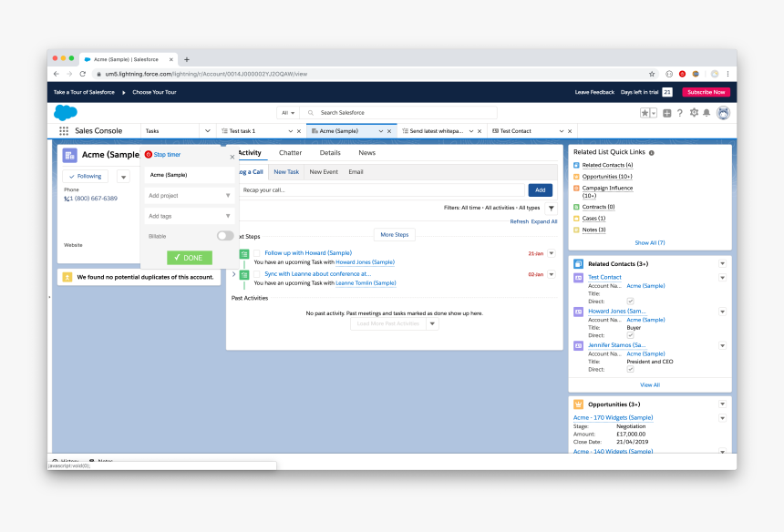Screen dimensions: 784x532
Task: Close the timer popup
Action: pyautogui.click(x=232, y=157)
